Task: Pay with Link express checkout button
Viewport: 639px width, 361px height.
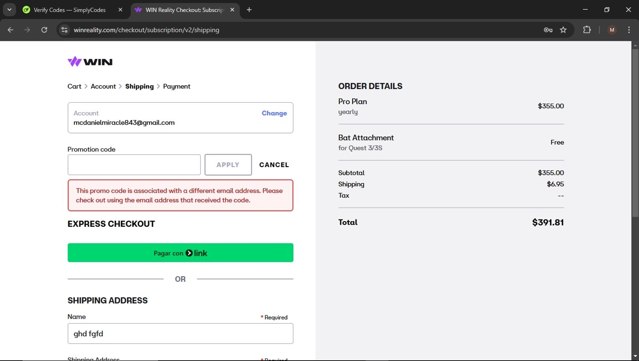Action: [x=180, y=253]
